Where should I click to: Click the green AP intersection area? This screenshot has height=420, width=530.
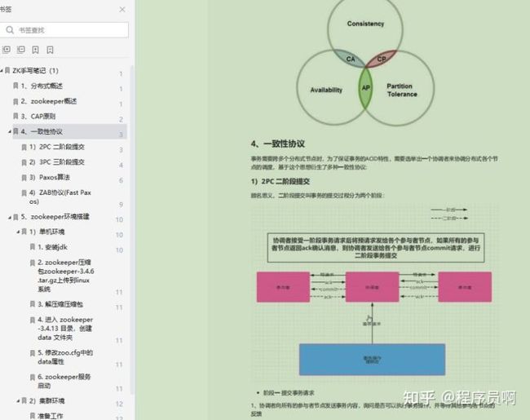(x=365, y=88)
